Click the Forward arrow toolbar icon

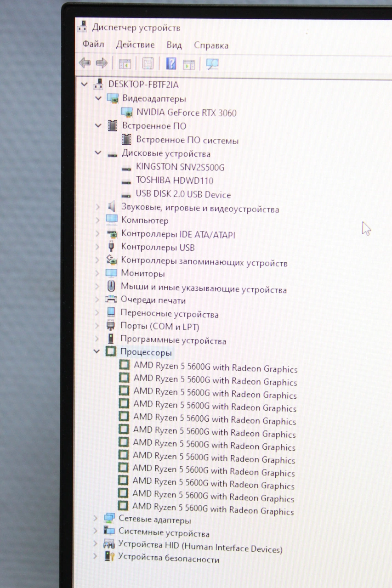pyautogui.click(x=102, y=63)
